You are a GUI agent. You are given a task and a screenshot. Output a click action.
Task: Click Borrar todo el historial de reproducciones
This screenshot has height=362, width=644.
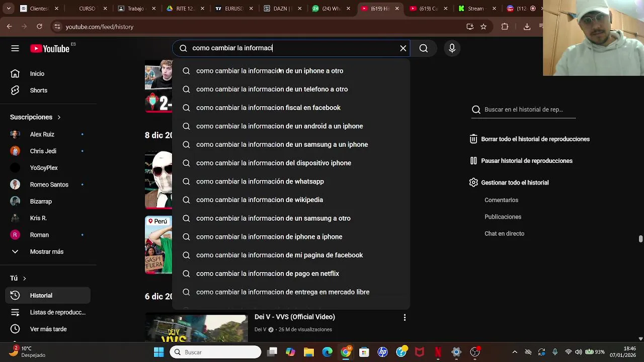529,139
